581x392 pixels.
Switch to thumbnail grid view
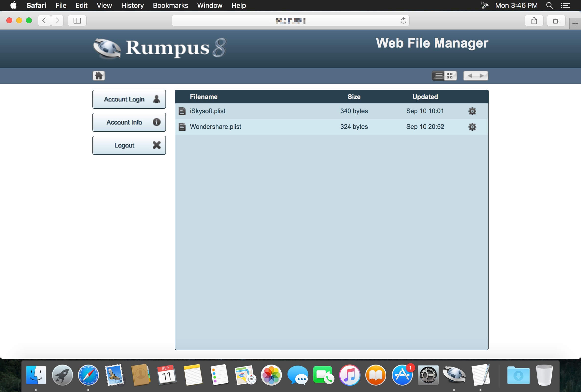[x=450, y=76]
